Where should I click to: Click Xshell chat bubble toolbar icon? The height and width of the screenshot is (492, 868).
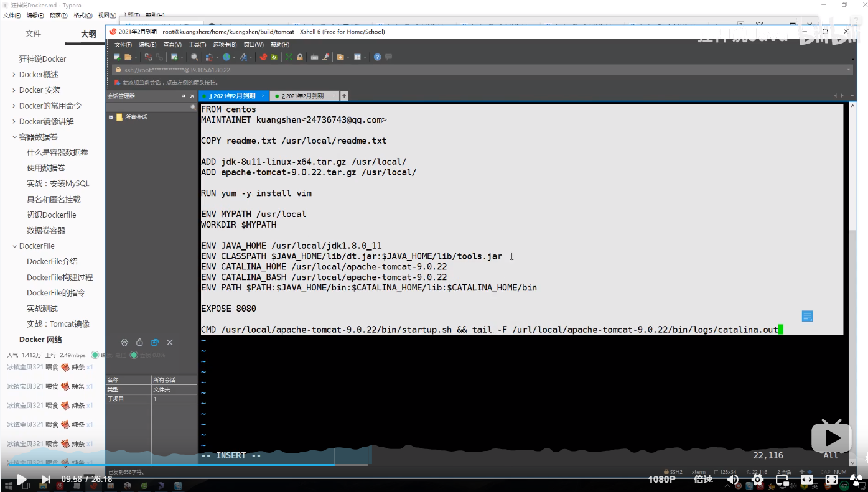pyautogui.click(x=388, y=57)
